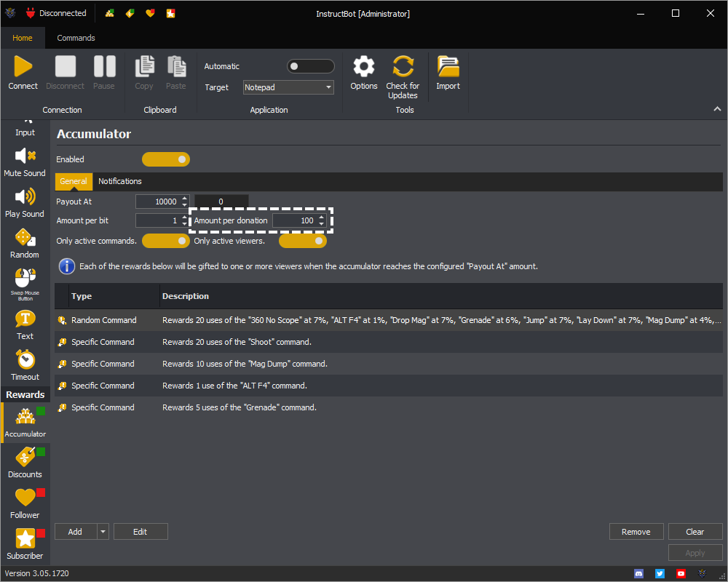
Task: Click the Disconnect stop icon
Action: click(x=65, y=66)
